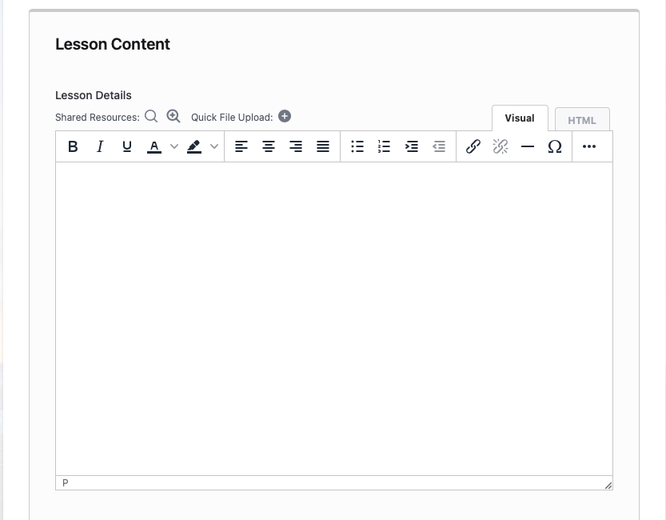Increase paragraph indent
The width and height of the screenshot is (666, 520).
click(411, 147)
